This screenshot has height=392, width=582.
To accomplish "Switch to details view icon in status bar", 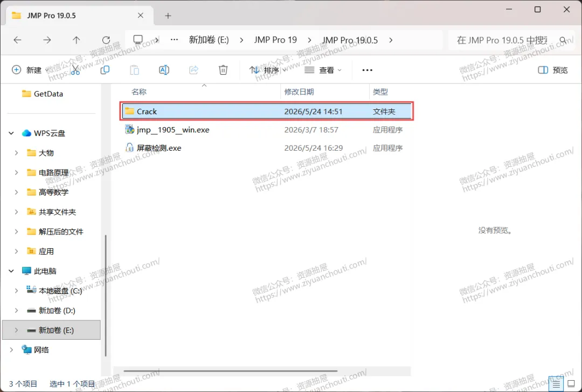I will pos(556,384).
